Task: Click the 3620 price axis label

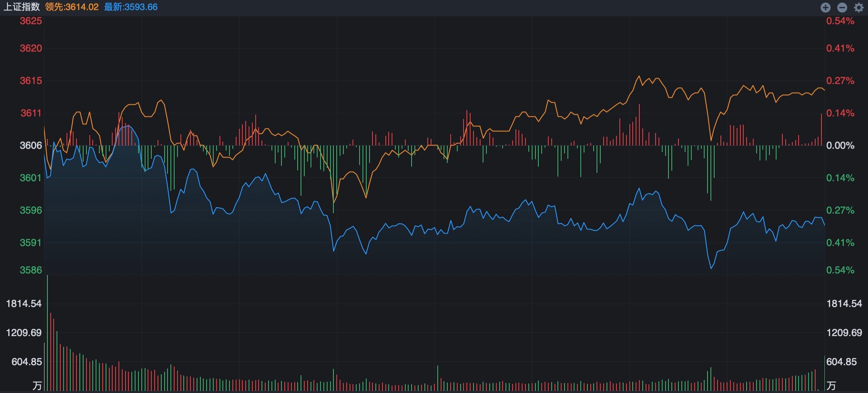Action: (31, 48)
